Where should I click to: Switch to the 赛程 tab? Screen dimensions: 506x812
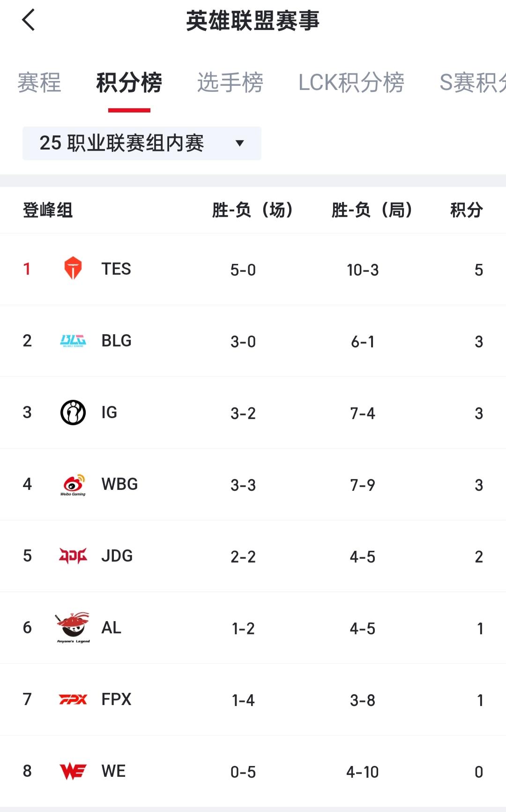point(39,83)
